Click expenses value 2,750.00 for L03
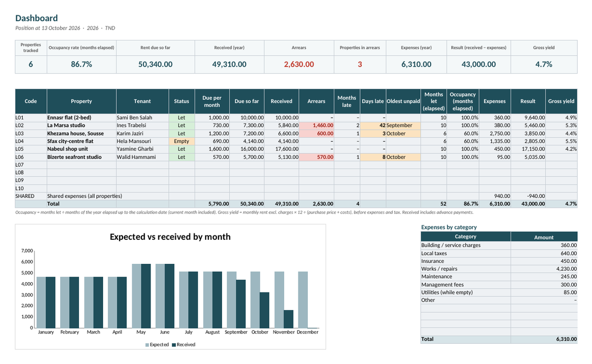The width and height of the screenshot is (592, 364). click(495, 134)
